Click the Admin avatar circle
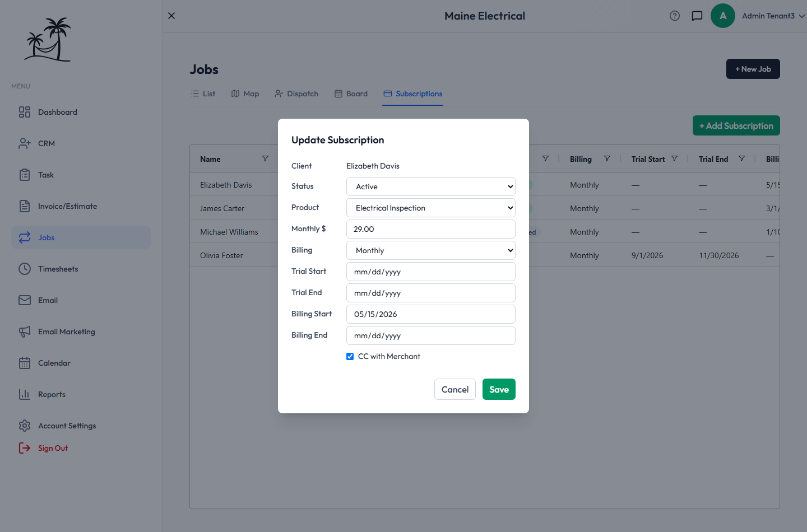The height and width of the screenshot is (532, 807). 723,16
